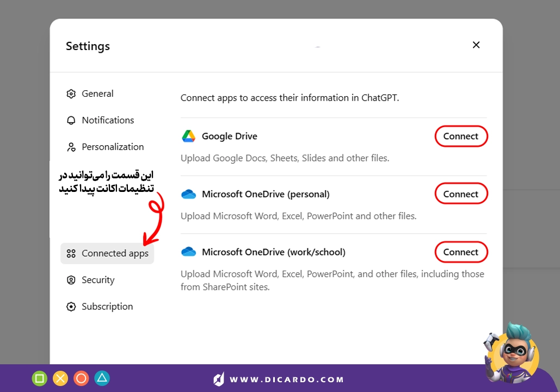Click the Subscription badge icon
Image resolution: width=560 pixels, height=392 pixels.
[71, 307]
